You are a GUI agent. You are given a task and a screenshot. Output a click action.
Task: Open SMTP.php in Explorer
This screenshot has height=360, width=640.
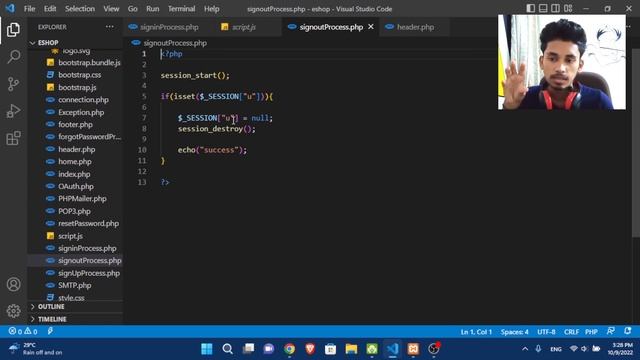pos(75,285)
